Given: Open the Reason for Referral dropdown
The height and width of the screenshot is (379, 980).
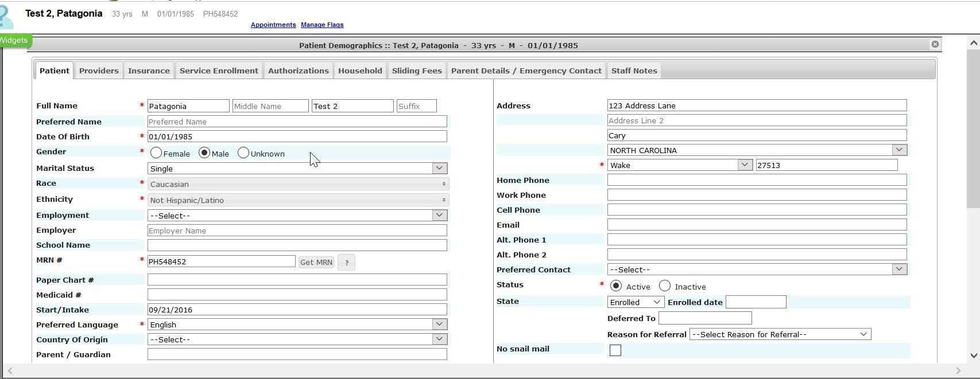Looking at the screenshot, I should 780,334.
